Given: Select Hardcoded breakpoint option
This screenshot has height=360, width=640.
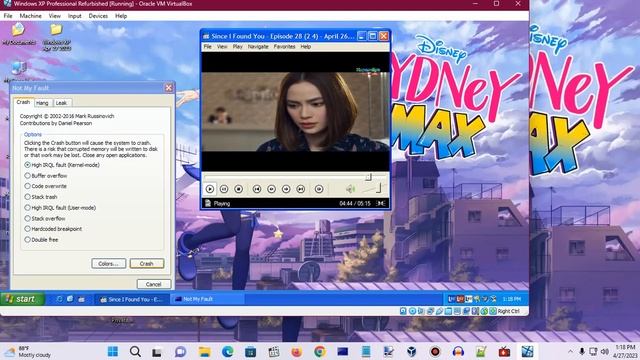Looking at the screenshot, I should pyautogui.click(x=53, y=229).
